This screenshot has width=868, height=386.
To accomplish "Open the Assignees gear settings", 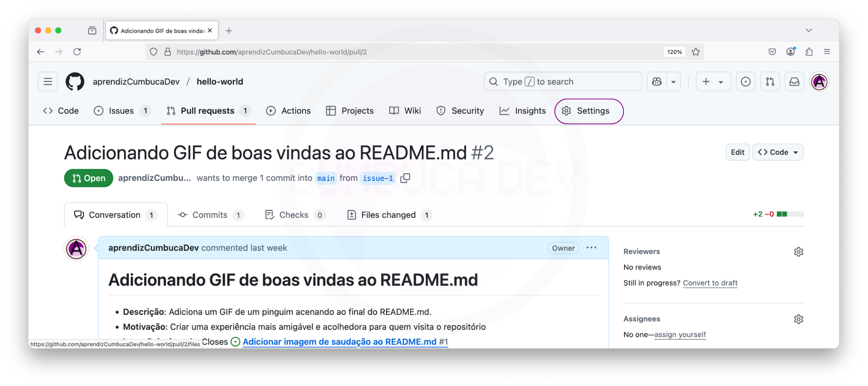I will (x=798, y=319).
